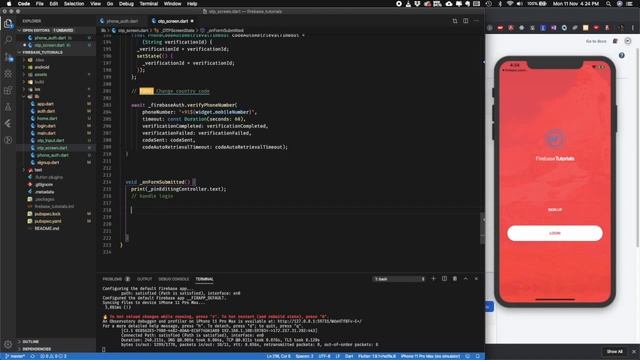This screenshot has width=640, height=360.
Task: Open the Explorer view in activity bar
Action: [x=8, y=24]
